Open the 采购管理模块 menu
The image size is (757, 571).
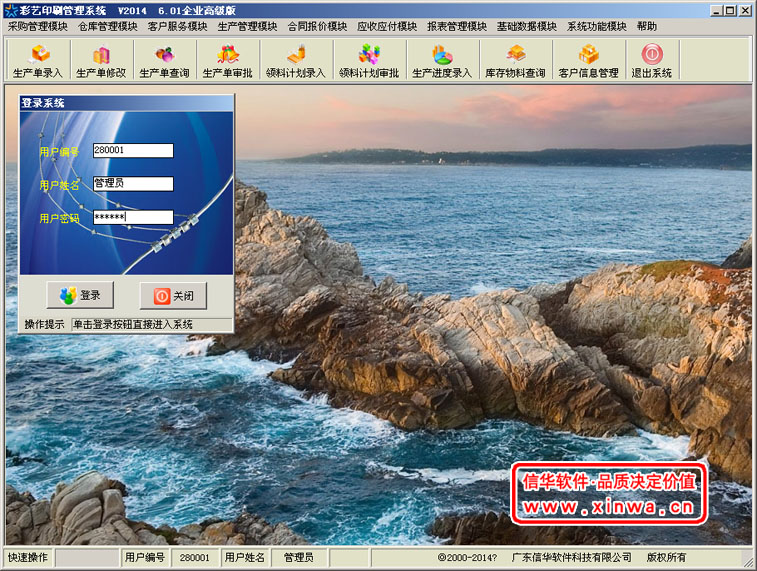pyautogui.click(x=38, y=26)
